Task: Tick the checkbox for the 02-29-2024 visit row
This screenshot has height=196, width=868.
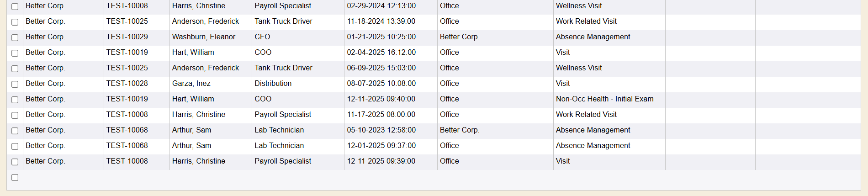Action: pyautogui.click(x=15, y=6)
